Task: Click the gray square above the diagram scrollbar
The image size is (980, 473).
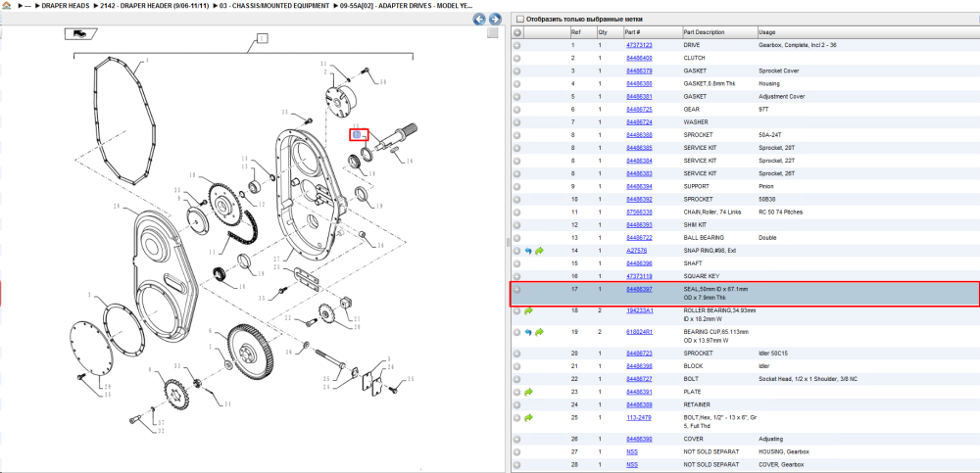Action: pos(493,33)
